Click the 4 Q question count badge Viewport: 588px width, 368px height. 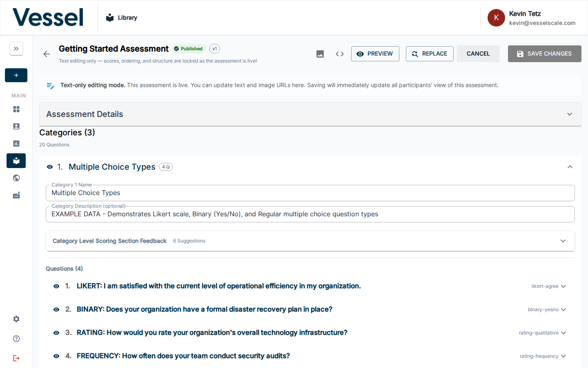pos(166,167)
